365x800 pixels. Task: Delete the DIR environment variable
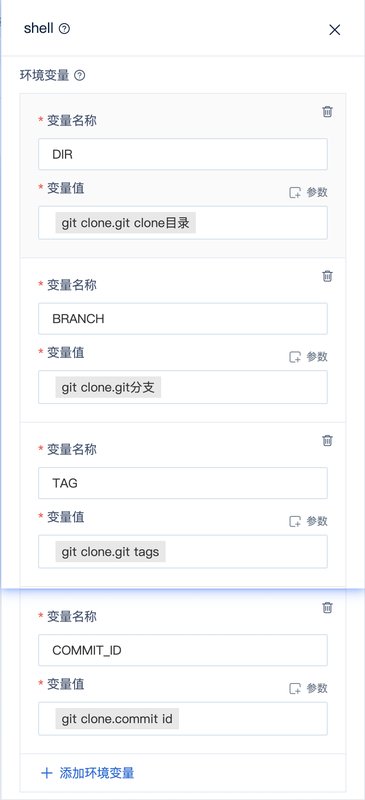coord(328,112)
